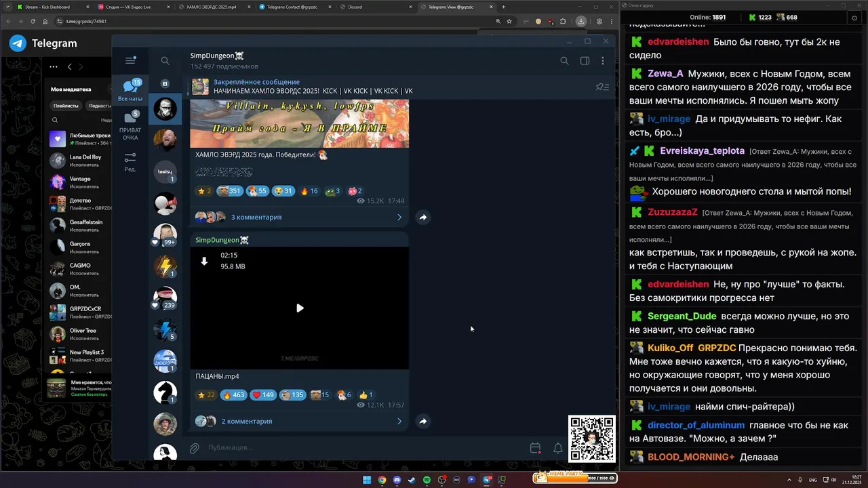The width and height of the screenshot is (868, 488).
Task: Click the attach file paperclip icon
Action: click(x=194, y=447)
